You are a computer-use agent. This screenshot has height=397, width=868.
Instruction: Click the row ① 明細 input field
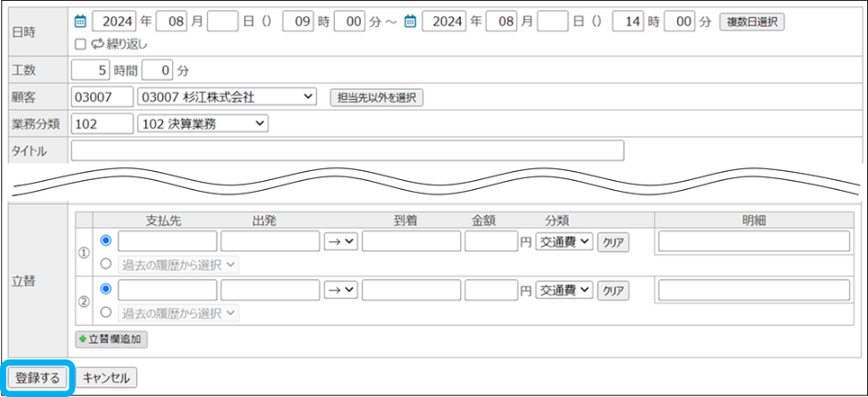tap(754, 241)
